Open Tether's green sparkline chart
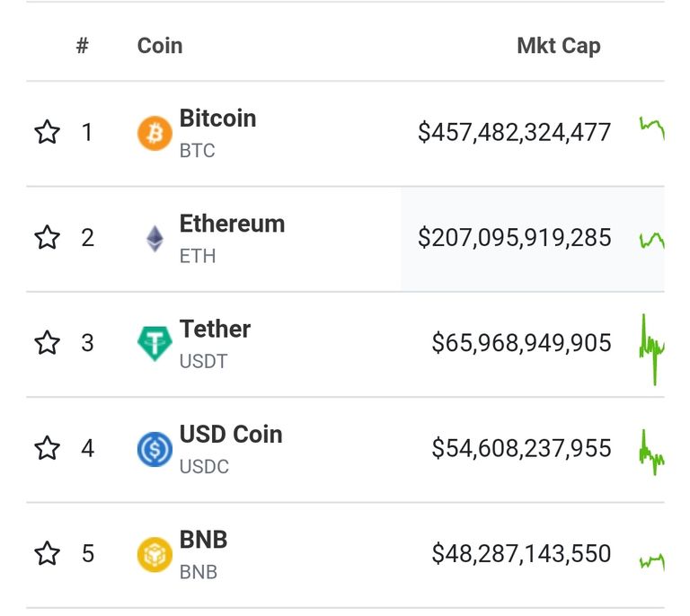Viewport: 690px width, 616px height. (x=651, y=349)
